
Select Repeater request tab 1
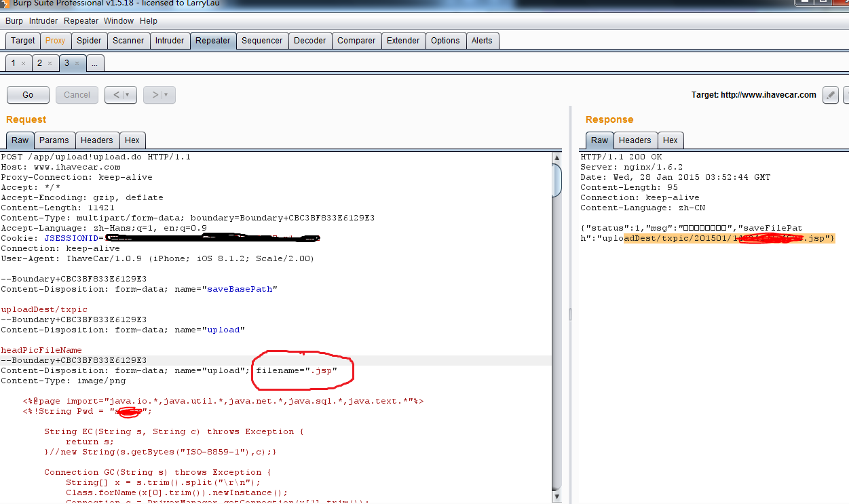(x=13, y=63)
